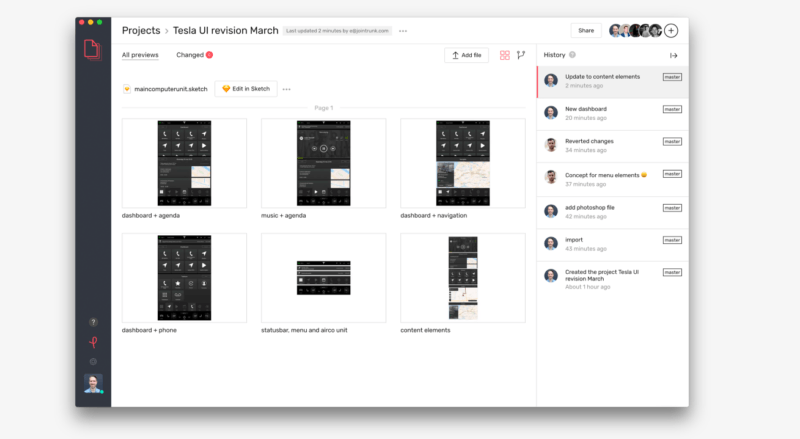This screenshot has height=439, width=800.
Task: Click the sketch file icon next to maincomputerunit.sketch
Action: coord(127,89)
